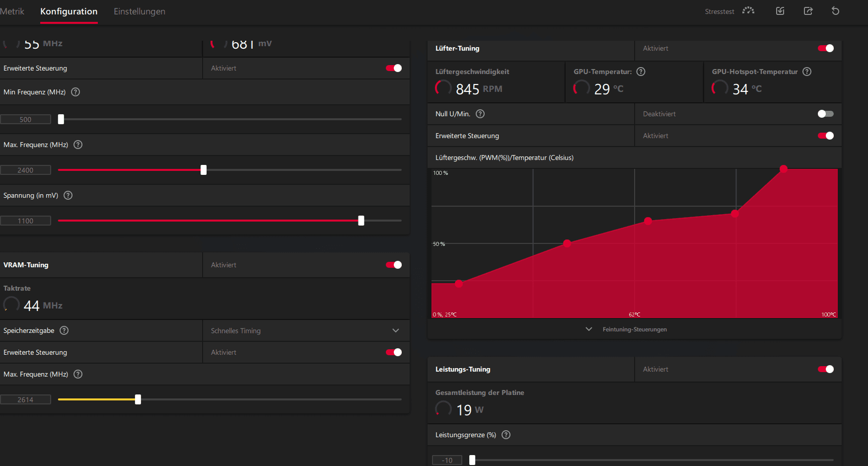
Task: Open help icon for Min Frequenz (MHz)
Action: click(75, 92)
